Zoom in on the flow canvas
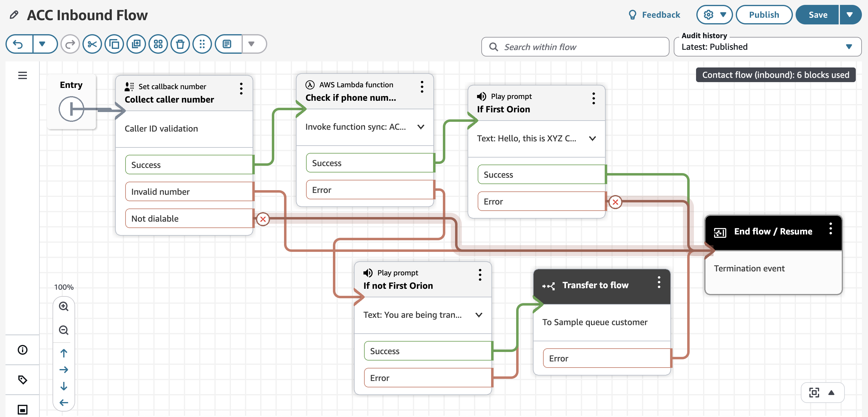This screenshot has width=868, height=417. pyautogui.click(x=64, y=306)
